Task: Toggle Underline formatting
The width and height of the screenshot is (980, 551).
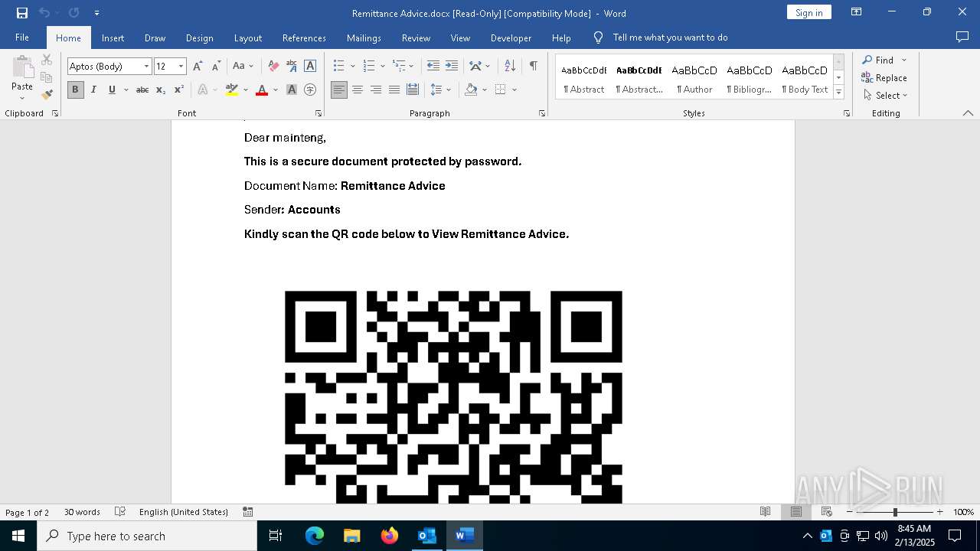Action: coord(112,90)
